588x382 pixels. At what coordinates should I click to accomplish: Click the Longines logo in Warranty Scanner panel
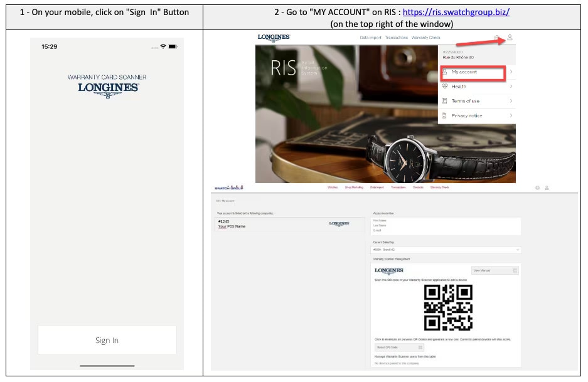[389, 270]
